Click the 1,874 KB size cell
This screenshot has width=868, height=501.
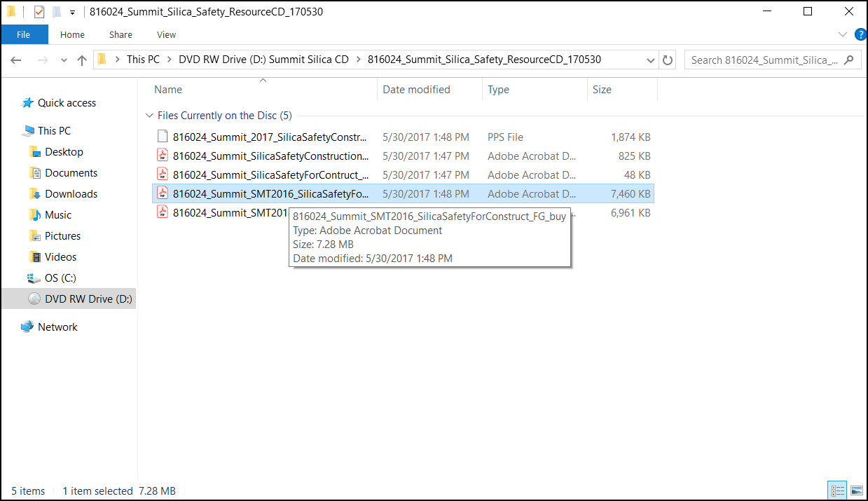631,137
